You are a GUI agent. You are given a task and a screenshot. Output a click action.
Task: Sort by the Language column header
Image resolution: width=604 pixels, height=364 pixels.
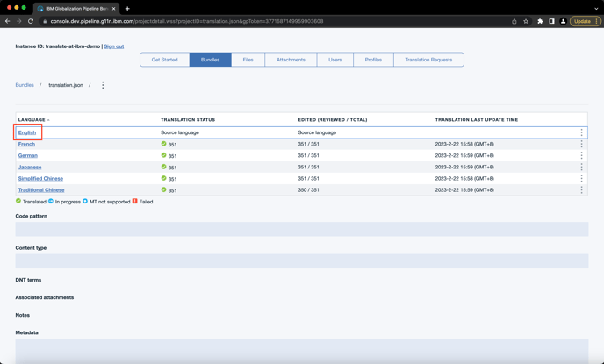click(33, 119)
